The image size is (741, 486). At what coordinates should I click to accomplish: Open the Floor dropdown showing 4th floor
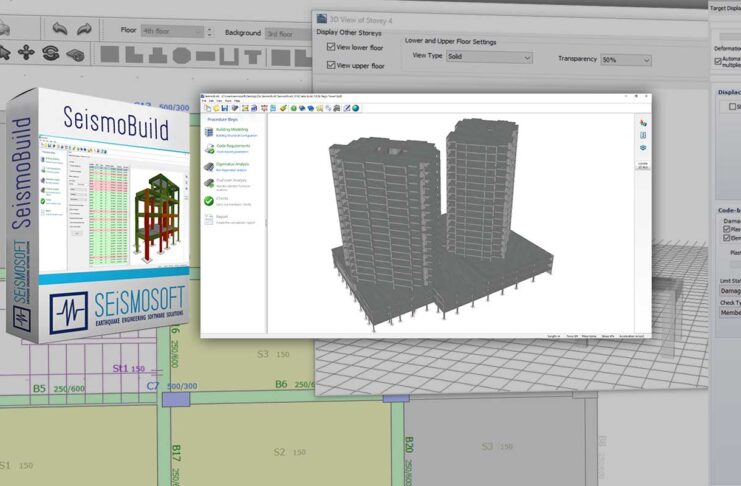coord(172,31)
